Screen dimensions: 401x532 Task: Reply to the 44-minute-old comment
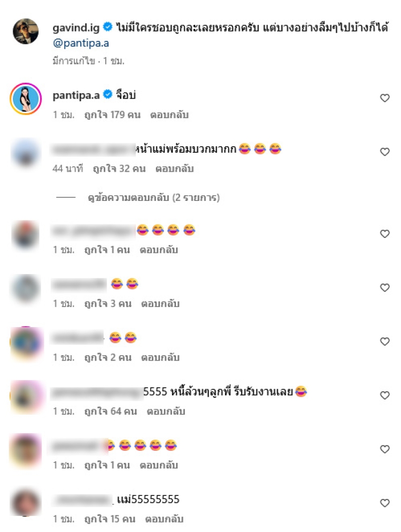coord(174,168)
